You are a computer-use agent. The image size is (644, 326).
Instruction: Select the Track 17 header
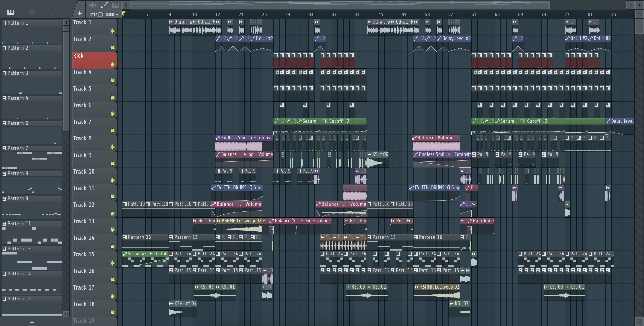tap(95, 292)
